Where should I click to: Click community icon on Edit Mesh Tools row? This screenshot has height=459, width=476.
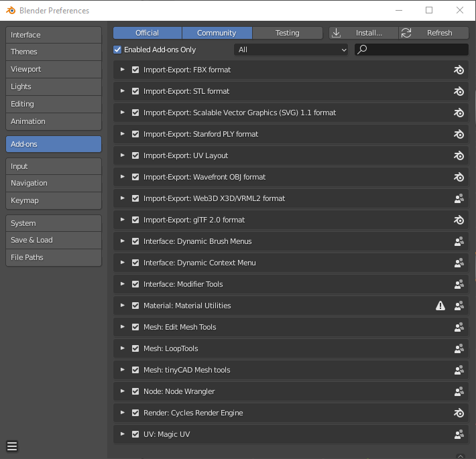[x=459, y=327]
